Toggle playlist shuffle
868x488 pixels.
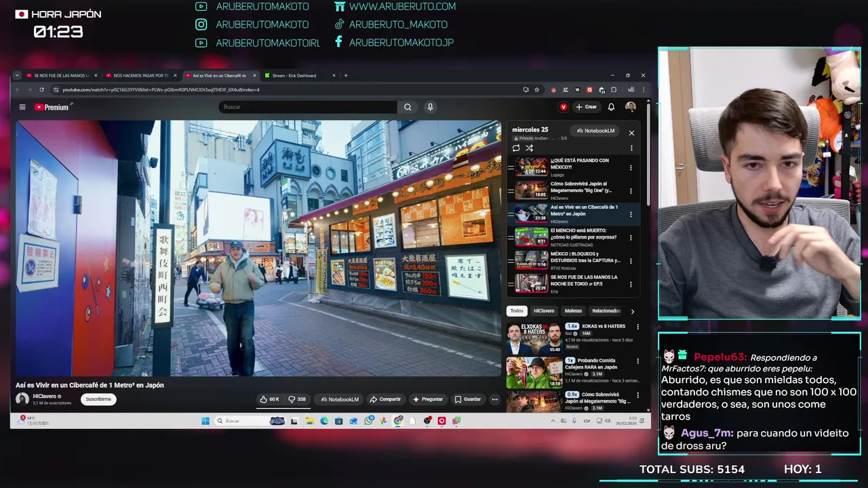(530, 148)
